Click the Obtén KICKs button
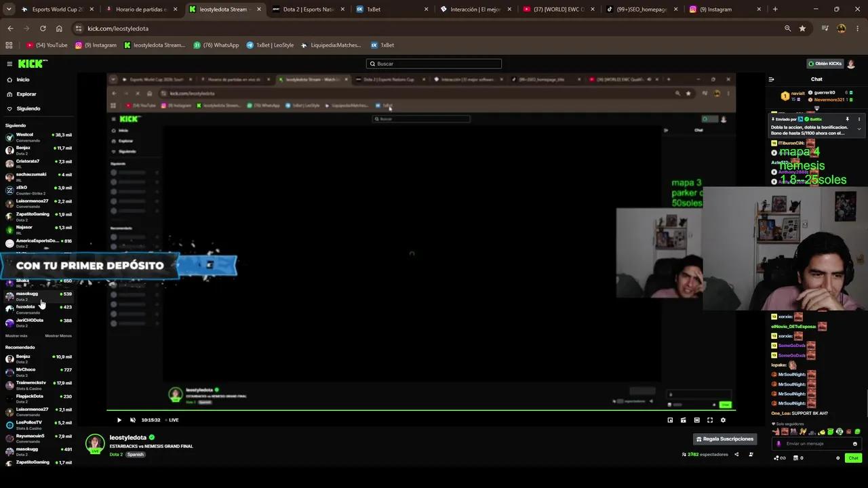The image size is (868, 488). click(x=825, y=64)
